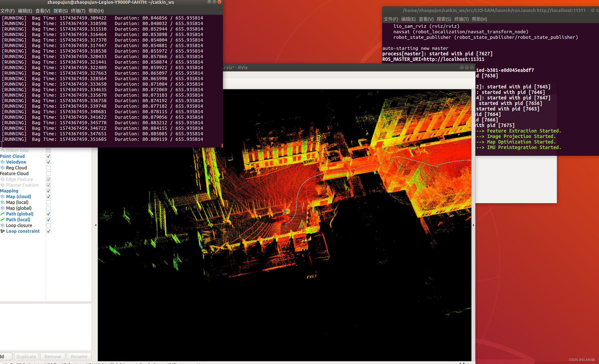Open 搜索(S) menu in catkin_ws terminal

pos(61,11)
